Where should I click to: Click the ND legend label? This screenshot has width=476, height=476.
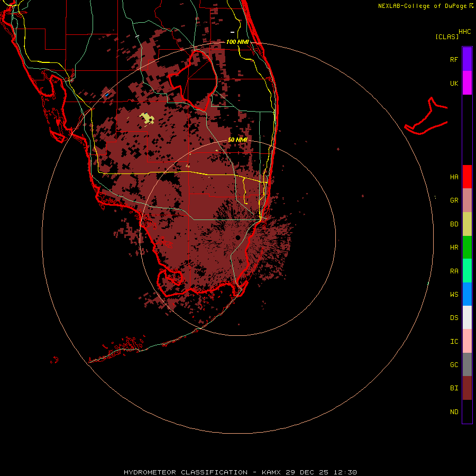454,412
